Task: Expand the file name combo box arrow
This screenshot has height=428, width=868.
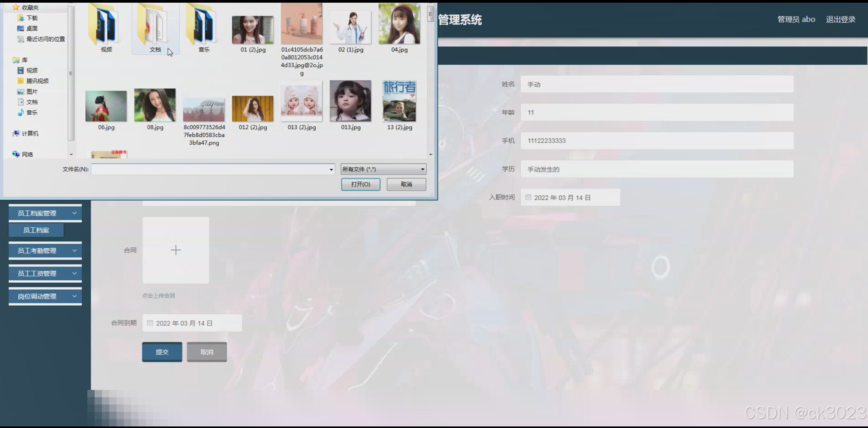Action: [331, 169]
